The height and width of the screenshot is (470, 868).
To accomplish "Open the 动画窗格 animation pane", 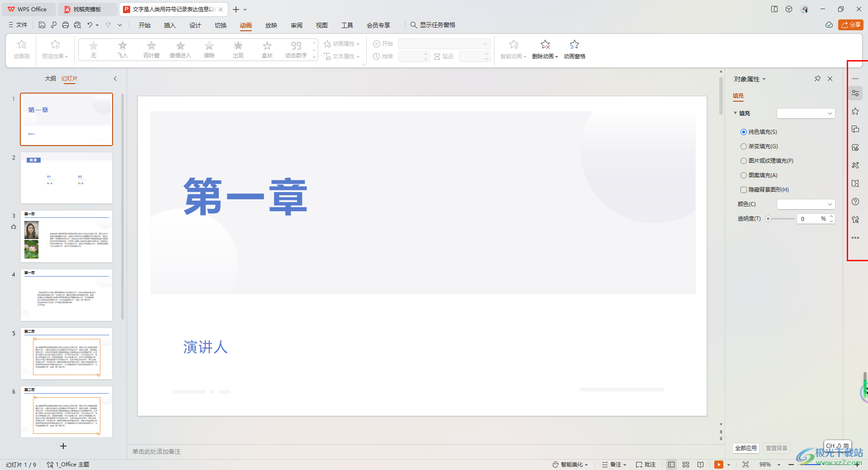I will click(x=575, y=50).
